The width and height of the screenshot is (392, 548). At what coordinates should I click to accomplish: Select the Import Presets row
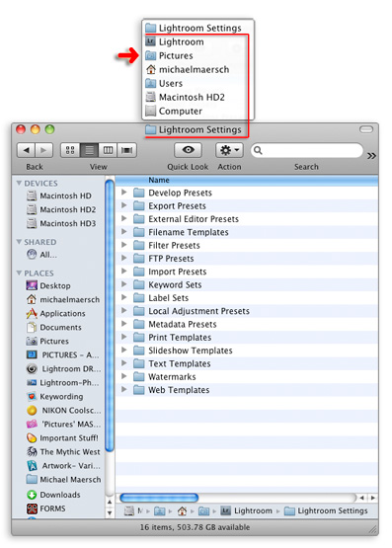pyautogui.click(x=247, y=272)
